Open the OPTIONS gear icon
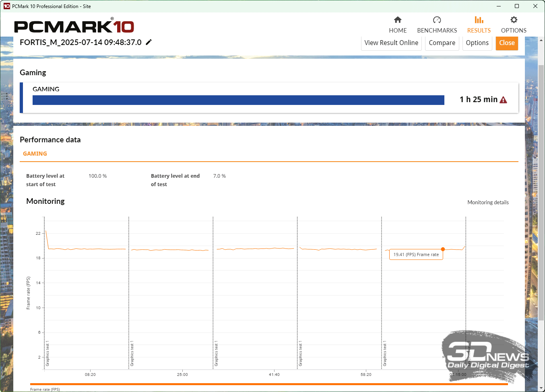 514,20
